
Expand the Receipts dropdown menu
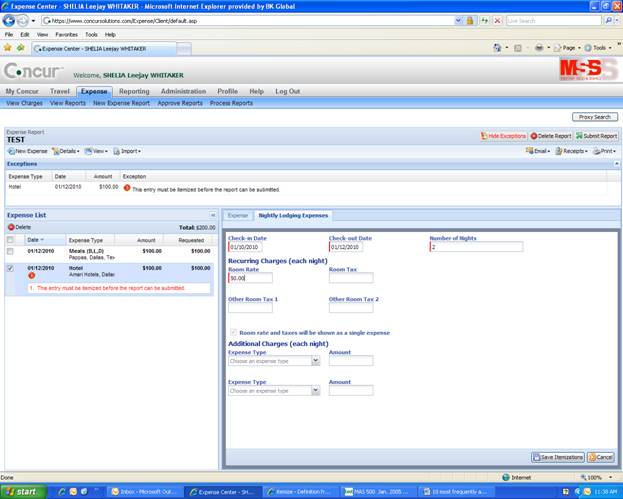[x=574, y=151]
